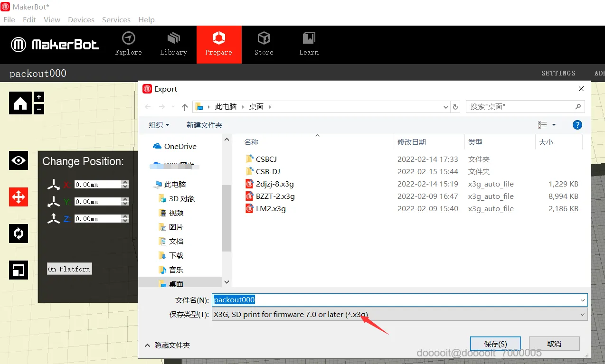Click the Z position field
Image resolution: width=605 pixels, height=364 pixels.
(98, 219)
